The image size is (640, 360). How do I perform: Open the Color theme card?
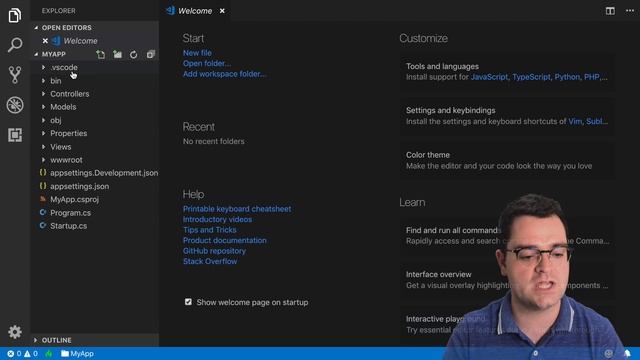pos(507,160)
